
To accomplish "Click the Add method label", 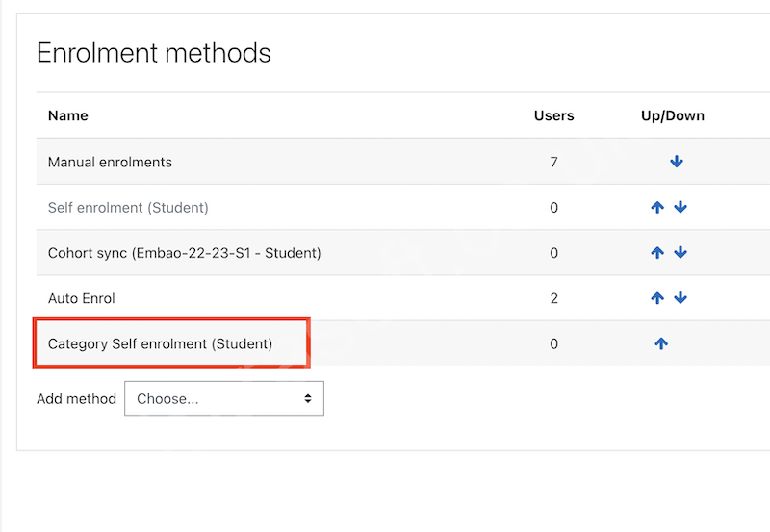I will pyautogui.click(x=77, y=399).
